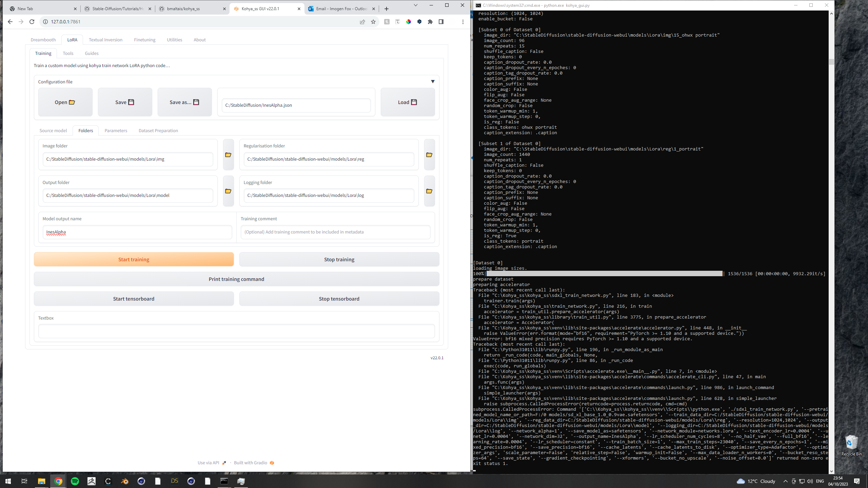The width and height of the screenshot is (868, 488).
Task: Expand hidden system tray icons
Action: (785, 481)
